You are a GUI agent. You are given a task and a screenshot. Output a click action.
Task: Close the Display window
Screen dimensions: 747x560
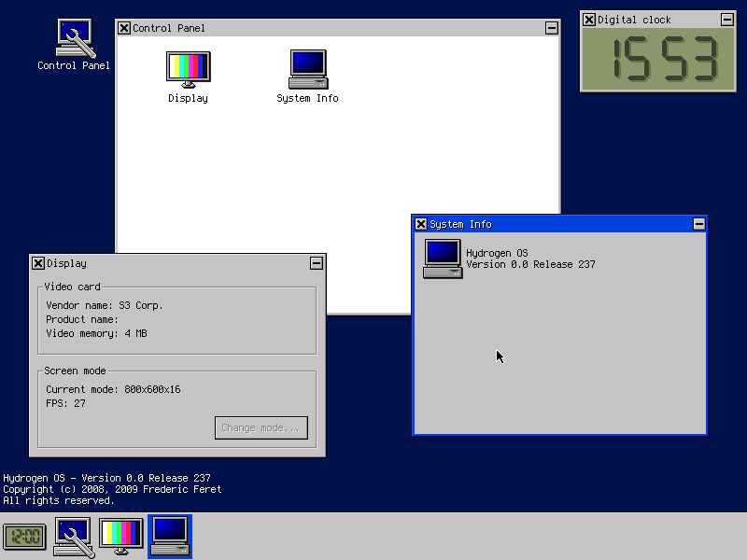coord(38,263)
